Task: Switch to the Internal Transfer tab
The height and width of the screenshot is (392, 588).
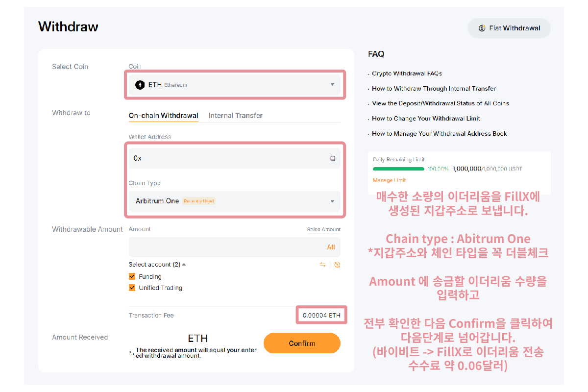Action: click(235, 116)
